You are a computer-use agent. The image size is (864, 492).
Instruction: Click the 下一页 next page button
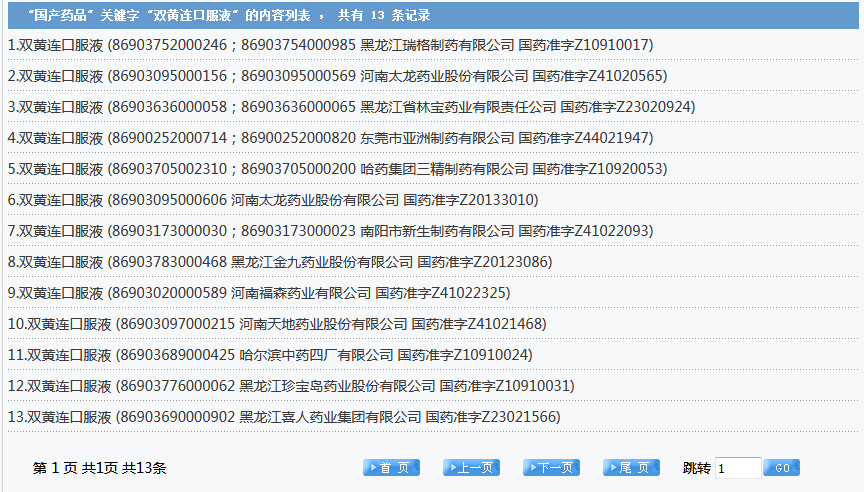(551, 468)
